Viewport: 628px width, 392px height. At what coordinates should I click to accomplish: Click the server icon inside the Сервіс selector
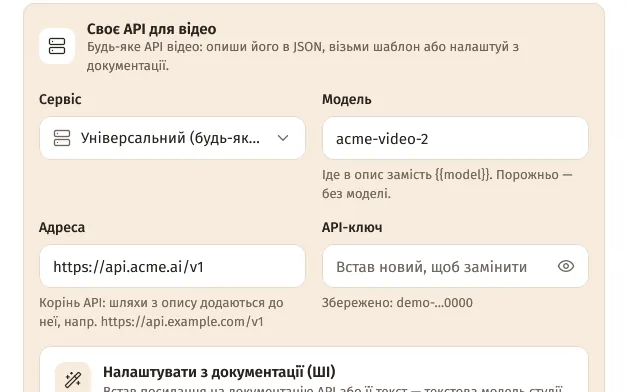(x=62, y=138)
